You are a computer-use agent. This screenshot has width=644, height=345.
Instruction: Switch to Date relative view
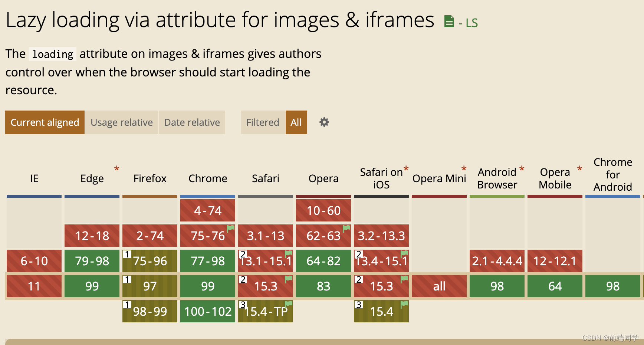point(192,122)
